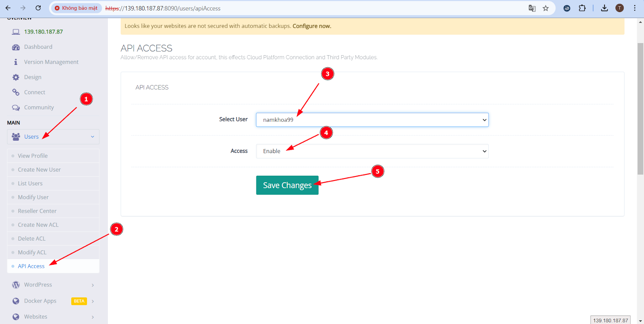Open the profile avatar T
644x324 pixels.
pyautogui.click(x=619, y=8)
